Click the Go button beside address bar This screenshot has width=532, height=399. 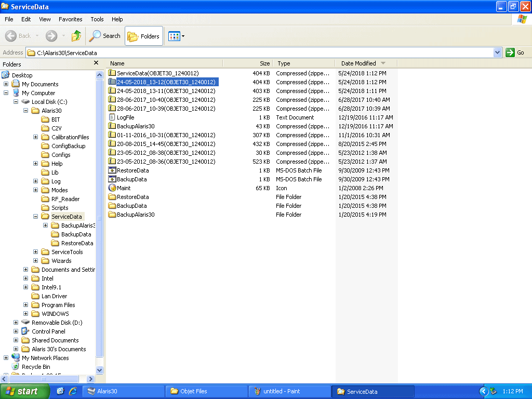click(515, 52)
